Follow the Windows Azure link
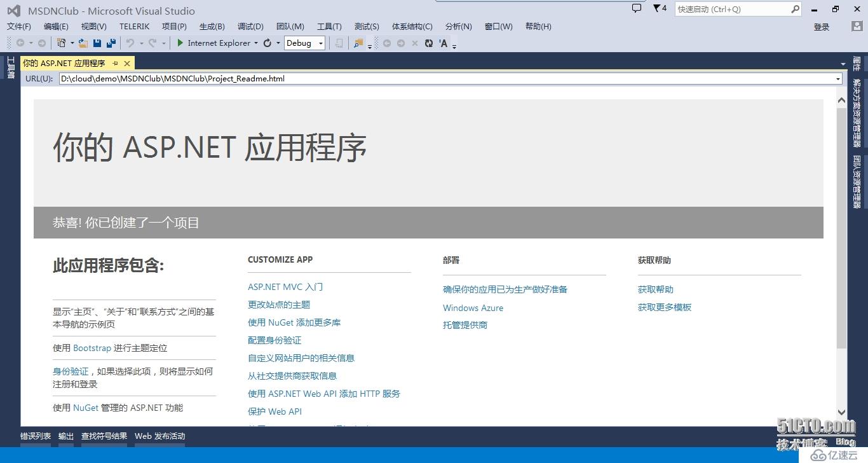The width and height of the screenshot is (868, 463). tap(473, 308)
